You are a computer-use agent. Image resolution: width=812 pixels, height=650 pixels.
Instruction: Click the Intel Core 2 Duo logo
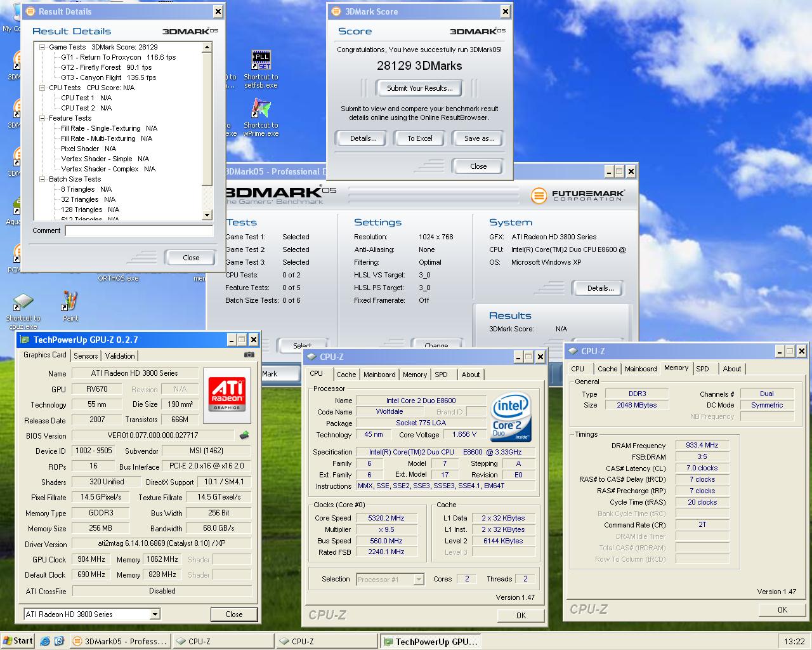(510, 418)
